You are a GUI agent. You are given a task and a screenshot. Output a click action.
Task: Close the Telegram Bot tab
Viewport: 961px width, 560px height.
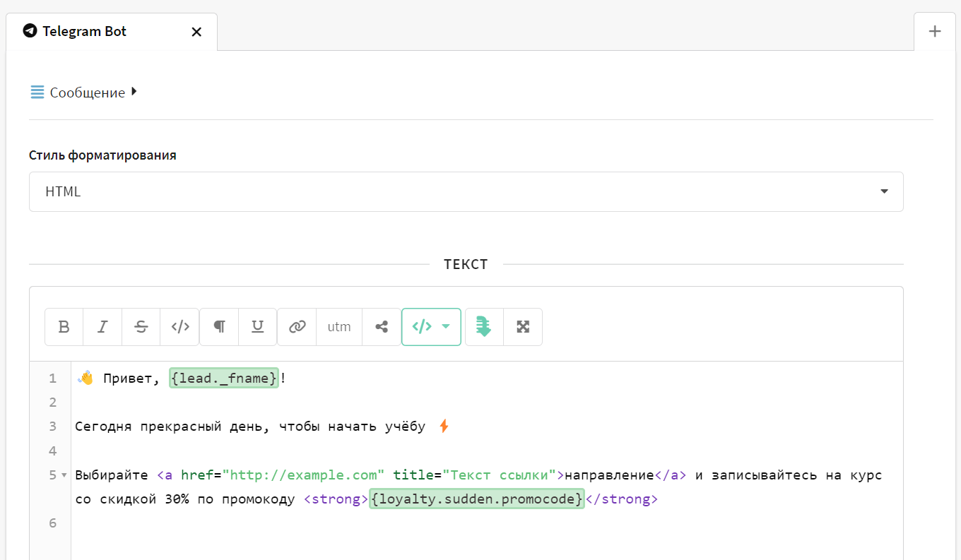[x=197, y=32]
